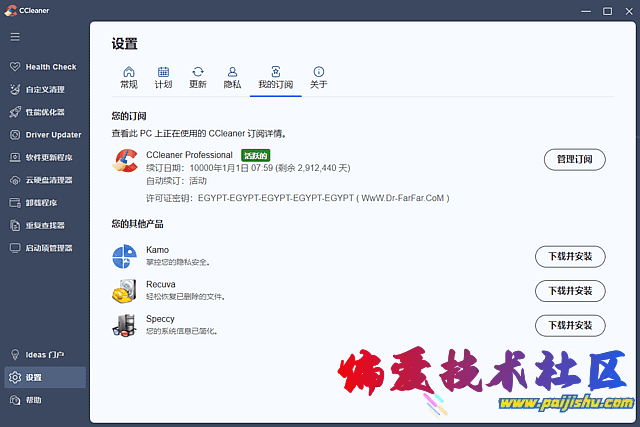Image resolution: width=640 pixels, height=427 pixels.
Task: Download and install Recuva
Action: 570,291
